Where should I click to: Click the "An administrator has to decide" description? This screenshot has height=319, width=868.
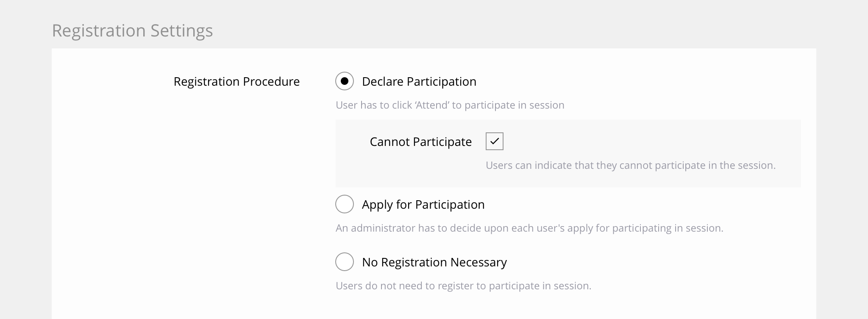pos(529,228)
